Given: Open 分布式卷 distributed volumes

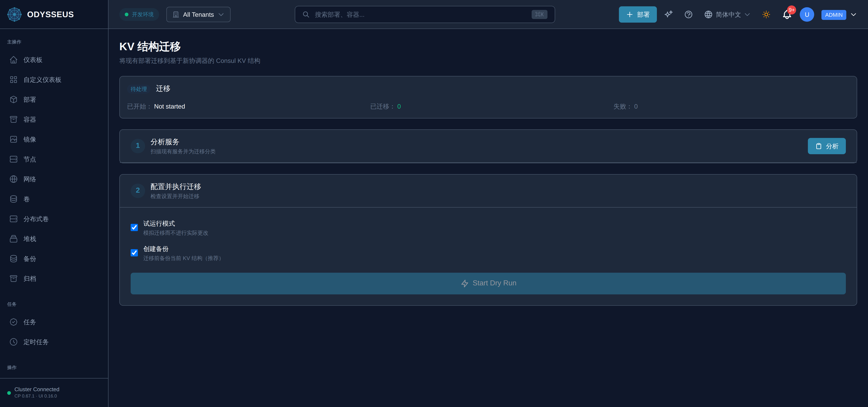Looking at the screenshot, I should 54,219.
